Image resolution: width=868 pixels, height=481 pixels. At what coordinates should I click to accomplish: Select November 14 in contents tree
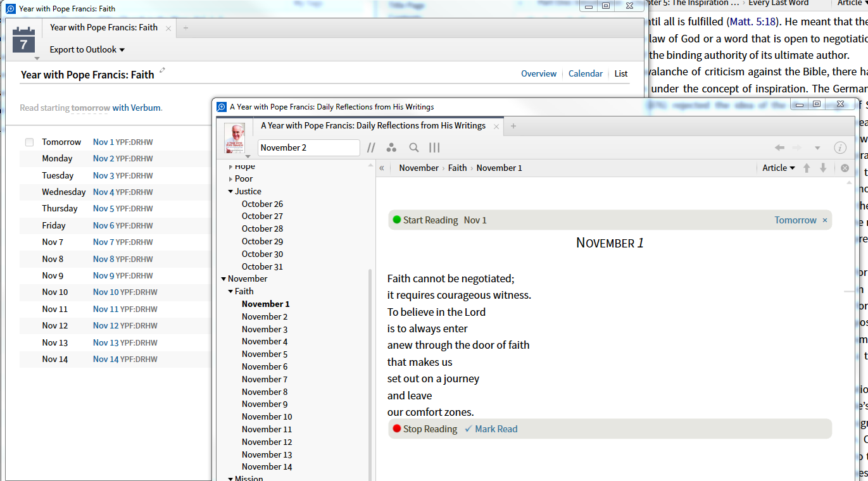pos(267,466)
